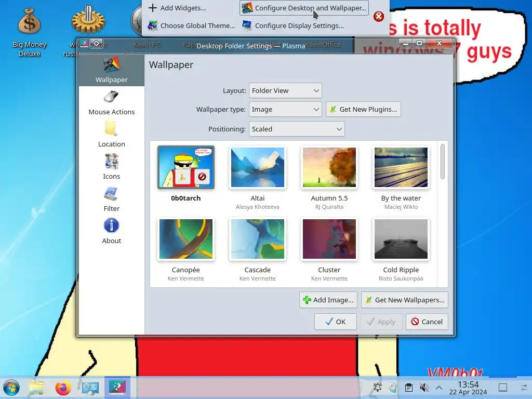
Task: Choose Add Widgets in desktop toolbar
Action: click(x=178, y=8)
